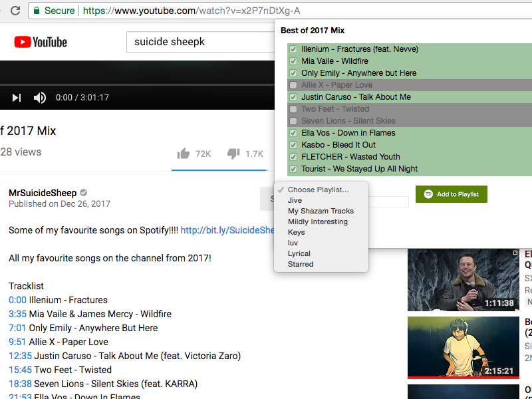This screenshot has width=532, height=399.
Task: Open the bit.ly SuicideSheep Spotify link
Action: point(227,230)
